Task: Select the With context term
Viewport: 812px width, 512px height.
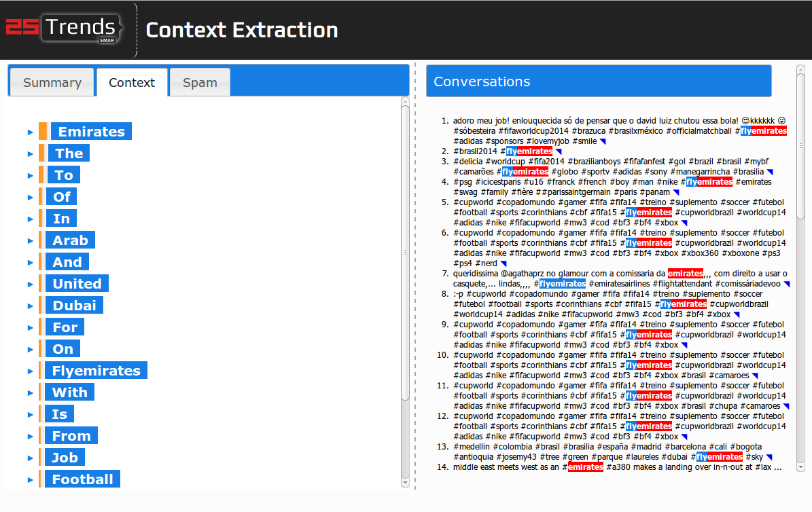Action: click(70, 392)
